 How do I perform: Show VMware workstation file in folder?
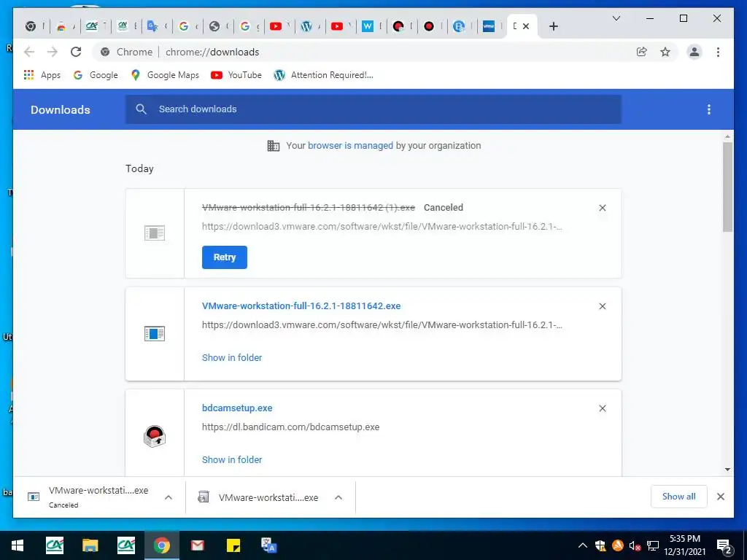tap(232, 357)
